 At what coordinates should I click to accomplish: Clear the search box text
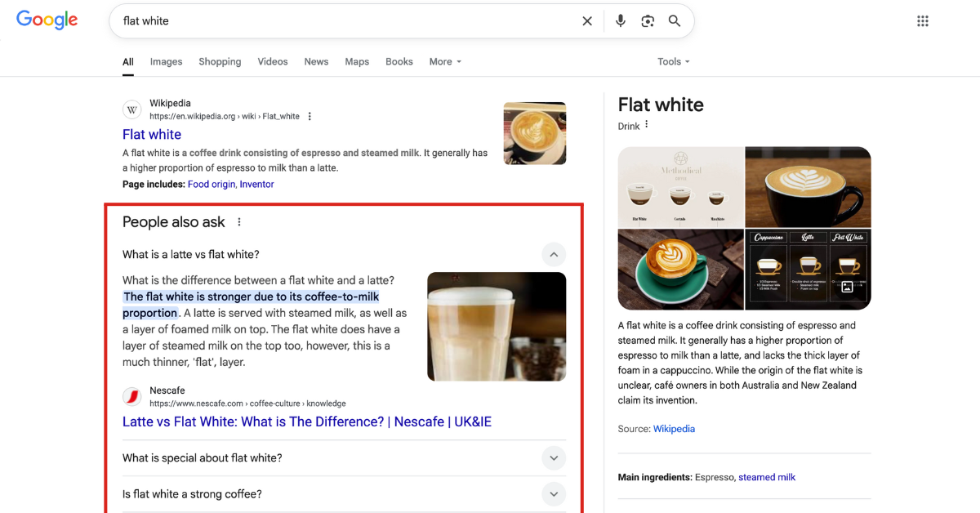[587, 21]
